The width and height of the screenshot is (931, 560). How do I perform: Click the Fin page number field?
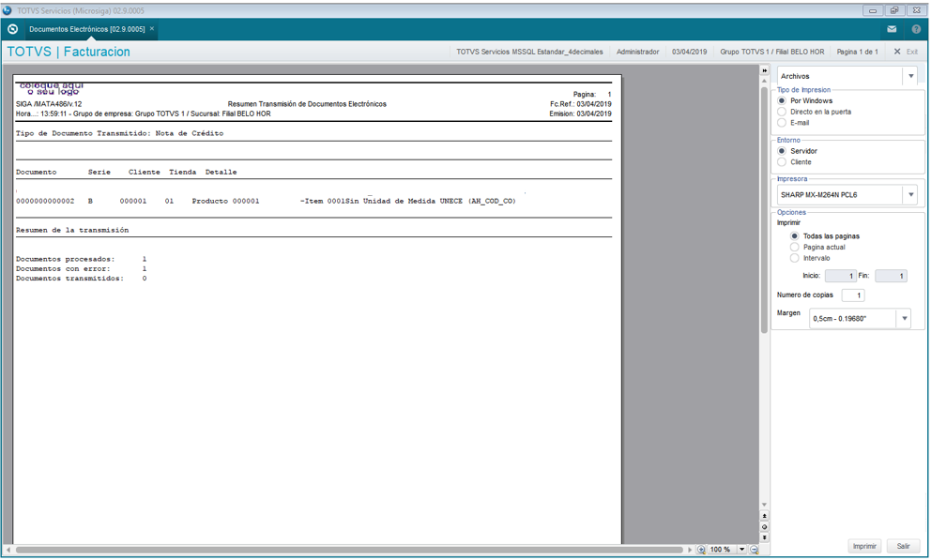coord(891,276)
